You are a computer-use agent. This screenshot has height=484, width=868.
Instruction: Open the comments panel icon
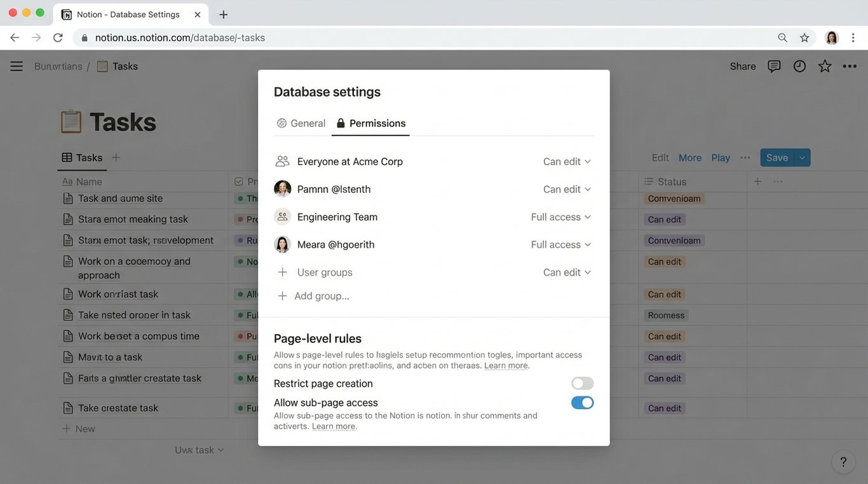tap(774, 66)
